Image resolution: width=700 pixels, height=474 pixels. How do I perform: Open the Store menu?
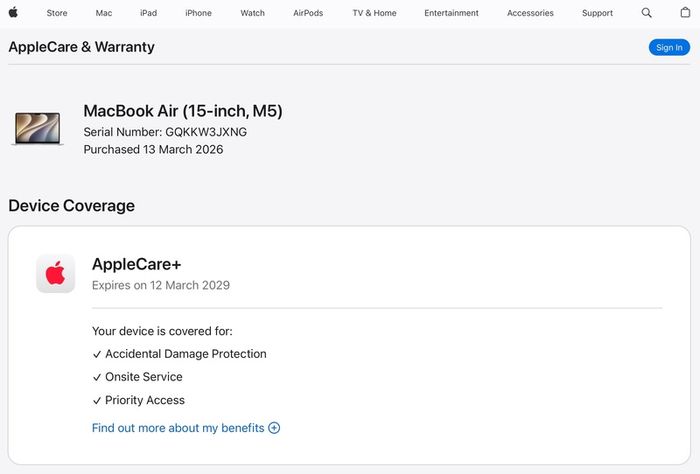click(x=57, y=13)
